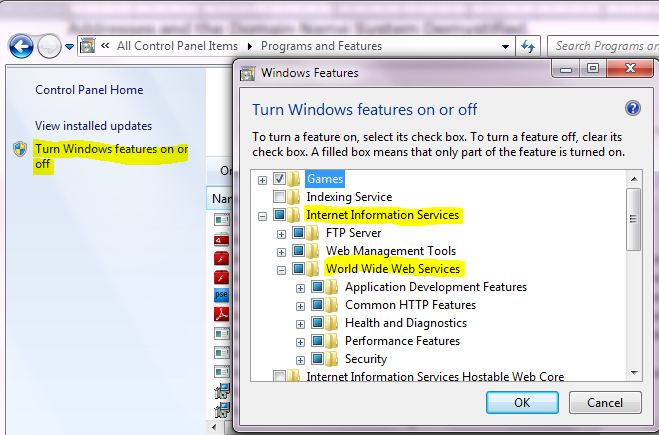Open Turn Windows features on or off link
The image size is (659, 435).
tap(111, 156)
